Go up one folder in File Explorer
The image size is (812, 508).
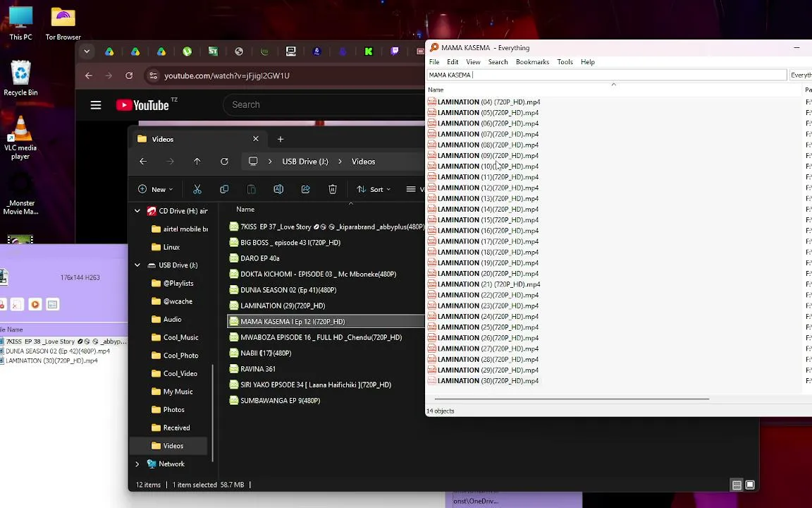tap(197, 162)
